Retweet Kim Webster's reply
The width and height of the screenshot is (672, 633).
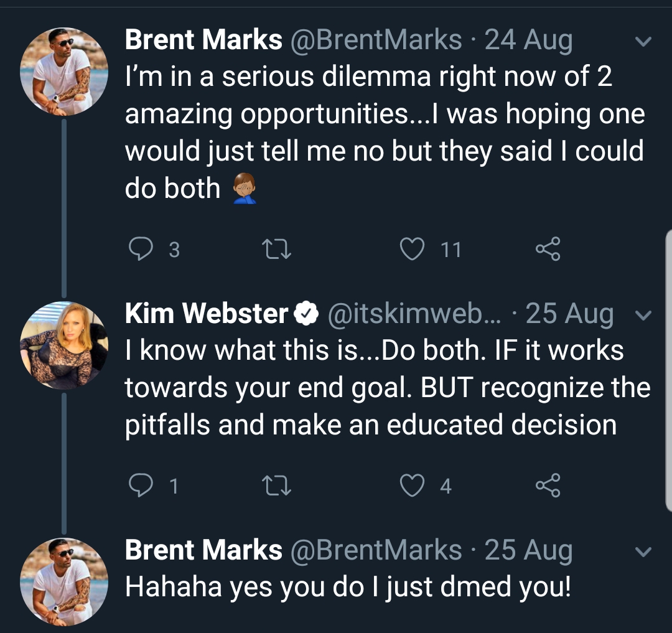277,485
